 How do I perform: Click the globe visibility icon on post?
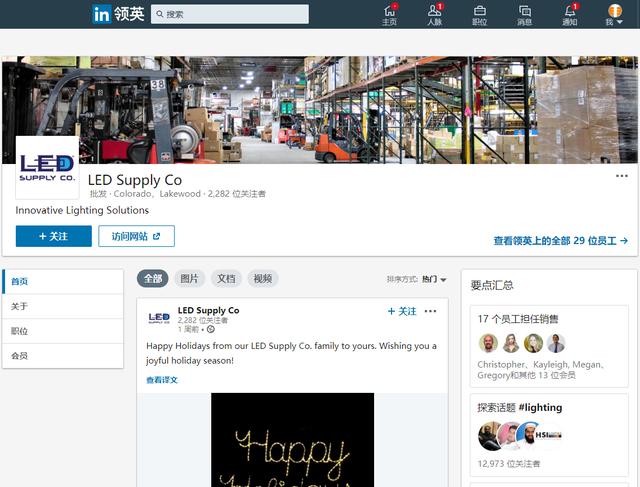click(211, 329)
